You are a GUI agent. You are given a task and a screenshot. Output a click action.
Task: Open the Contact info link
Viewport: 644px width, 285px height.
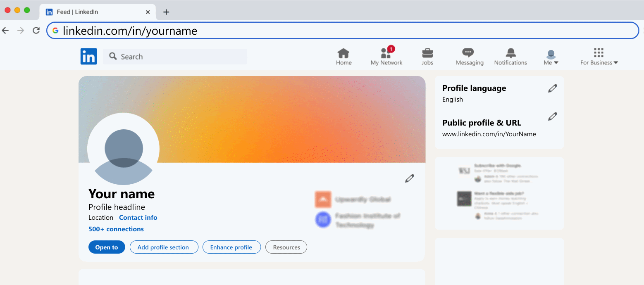[138, 218]
